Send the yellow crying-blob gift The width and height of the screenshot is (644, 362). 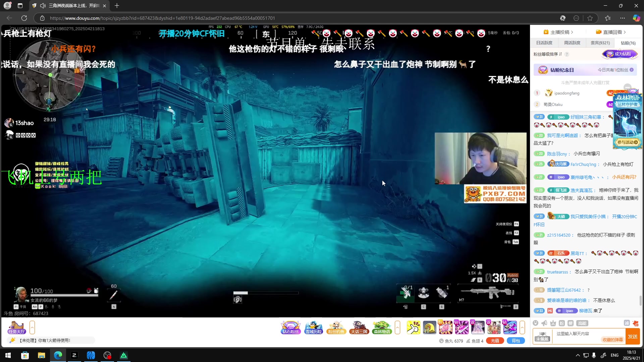pos(429,327)
